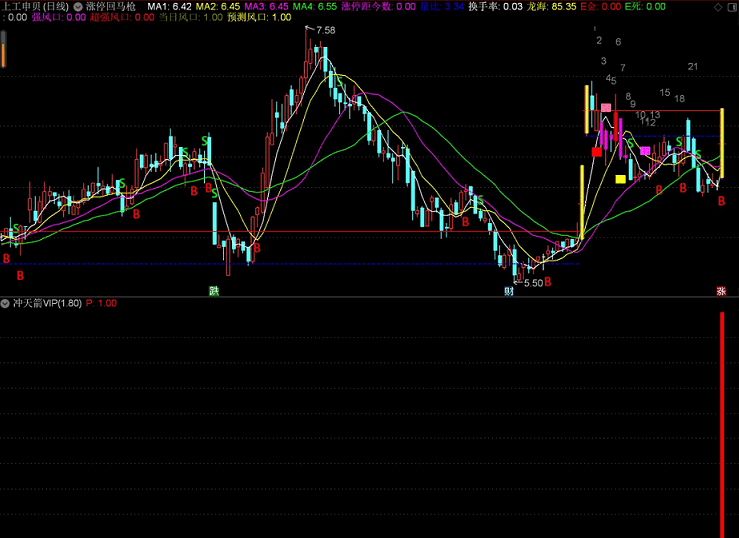Click the red square marker on chart
This screenshot has width=739, height=538.
pyautogui.click(x=597, y=152)
